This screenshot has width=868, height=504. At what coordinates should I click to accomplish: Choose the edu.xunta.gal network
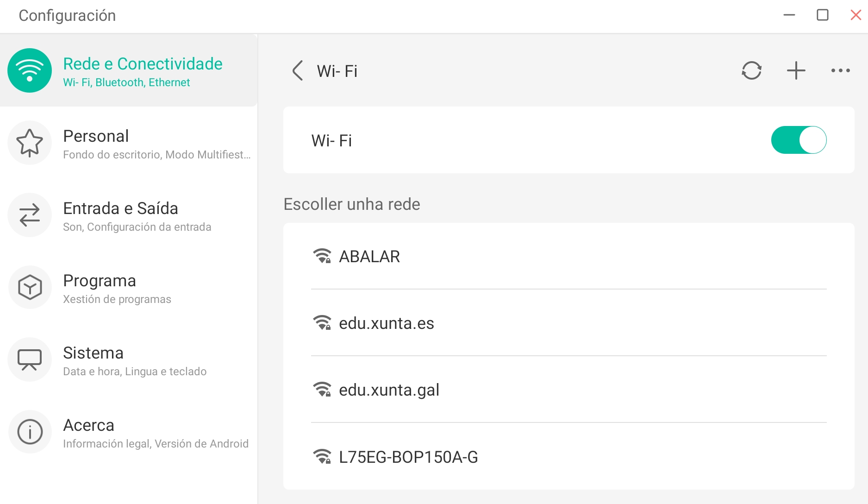click(x=389, y=390)
